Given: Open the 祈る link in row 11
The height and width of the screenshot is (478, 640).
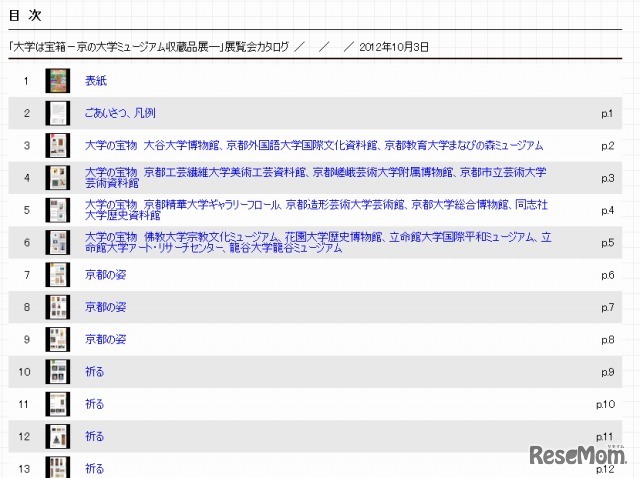Looking at the screenshot, I should click(94, 404).
